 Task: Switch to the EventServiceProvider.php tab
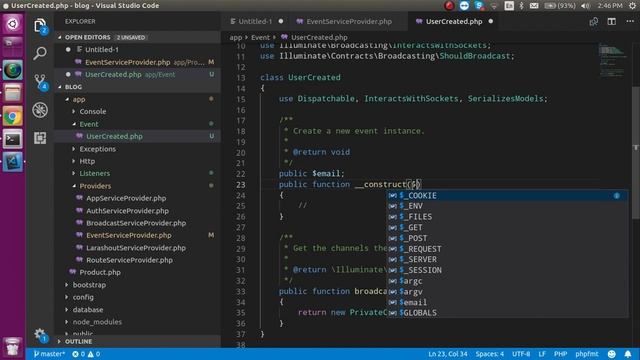(349, 22)
